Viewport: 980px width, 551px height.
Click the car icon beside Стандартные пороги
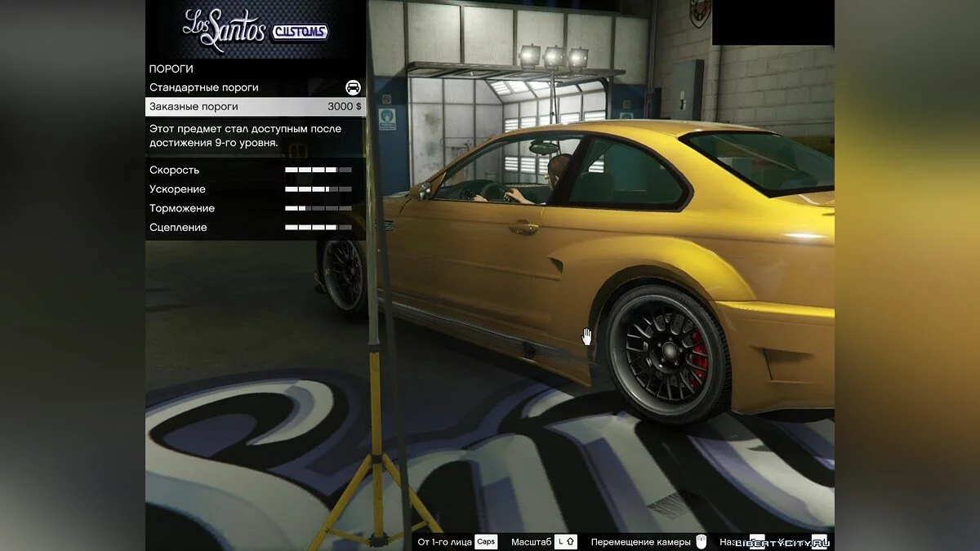[352, 87]
